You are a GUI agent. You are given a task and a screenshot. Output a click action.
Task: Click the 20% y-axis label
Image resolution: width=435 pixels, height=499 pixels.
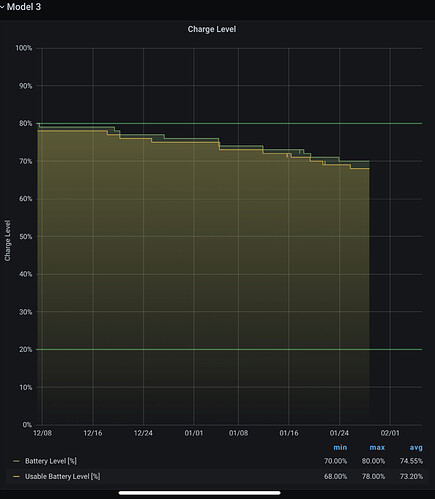coord(25,350)
